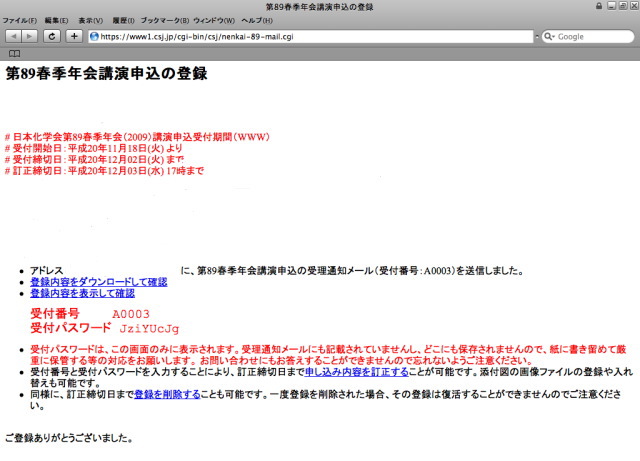Follow the 申し込み内容を訂正する link
The width and height of the screenshot is (640, 461).
356,372
